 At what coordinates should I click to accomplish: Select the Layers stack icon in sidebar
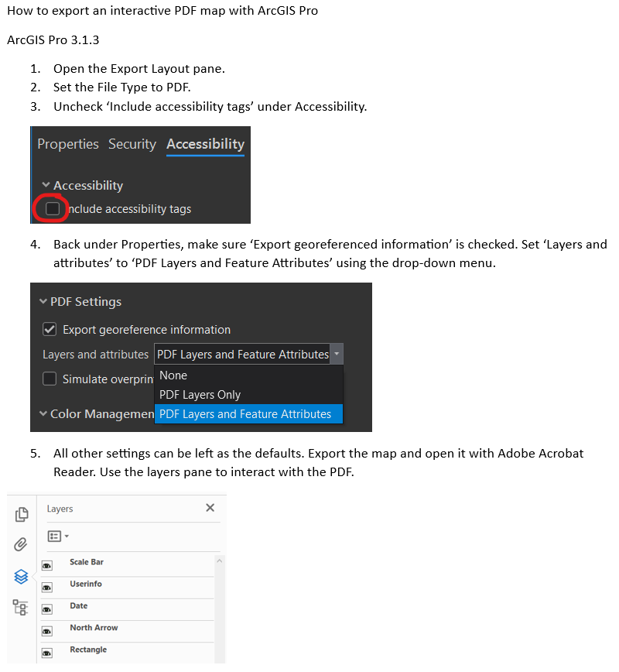tap(21, 576)
